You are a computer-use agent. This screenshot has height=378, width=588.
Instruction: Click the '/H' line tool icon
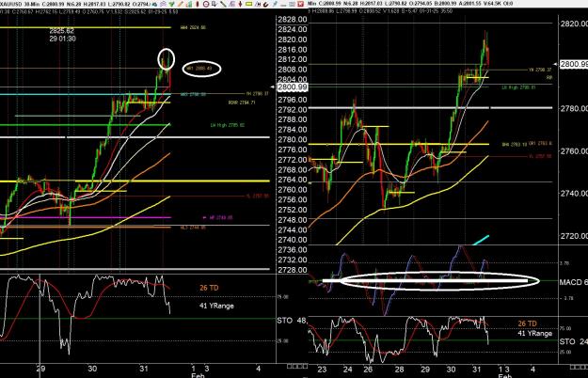[258, 4]
